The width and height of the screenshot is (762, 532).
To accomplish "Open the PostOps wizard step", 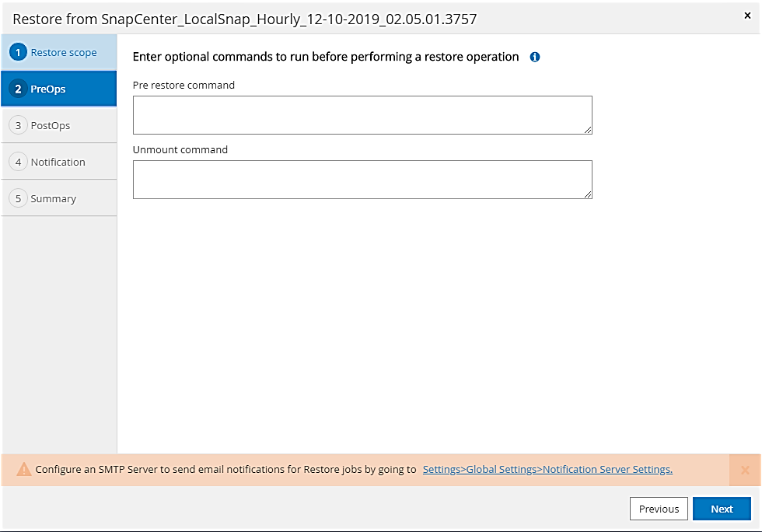I will point(51,125).
